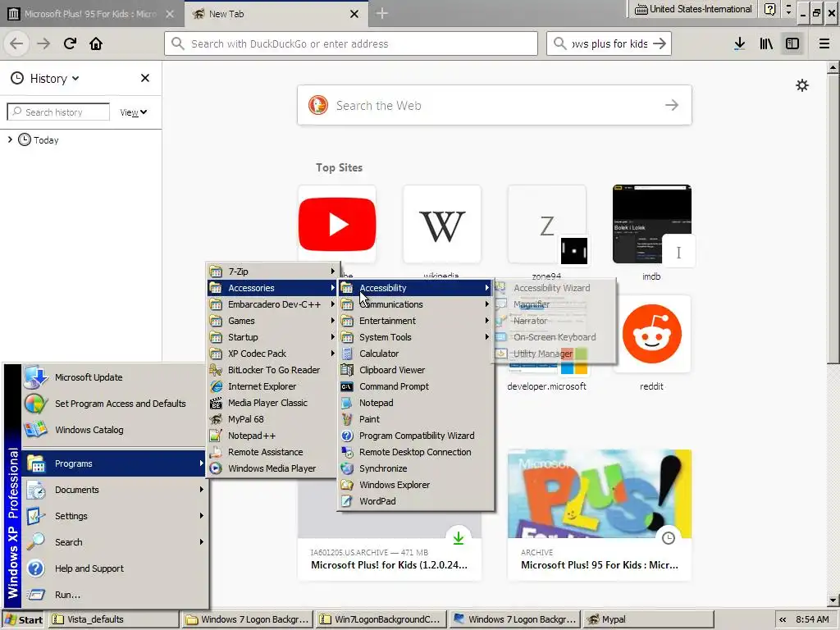Close the History sidebar with X
The width and height of the screenshot is (840, 630).
(144, 78)
